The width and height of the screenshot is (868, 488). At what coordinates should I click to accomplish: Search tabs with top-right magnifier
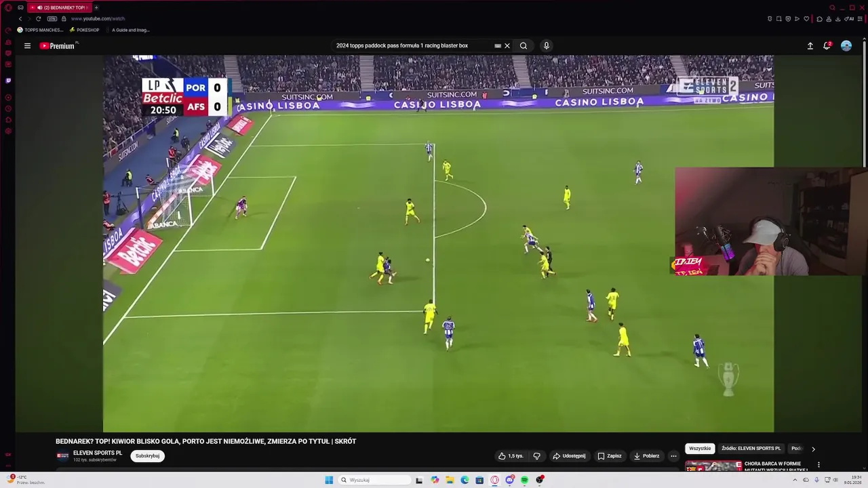pos(833,7)
